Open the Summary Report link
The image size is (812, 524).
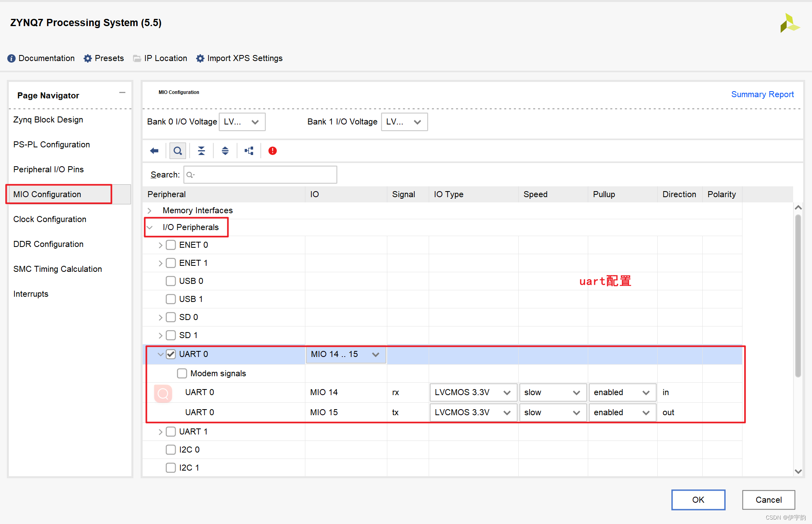[762, 94]
